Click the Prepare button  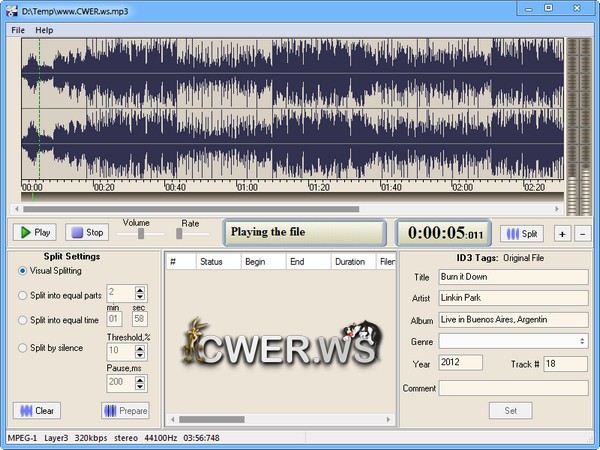coord(125,410)
